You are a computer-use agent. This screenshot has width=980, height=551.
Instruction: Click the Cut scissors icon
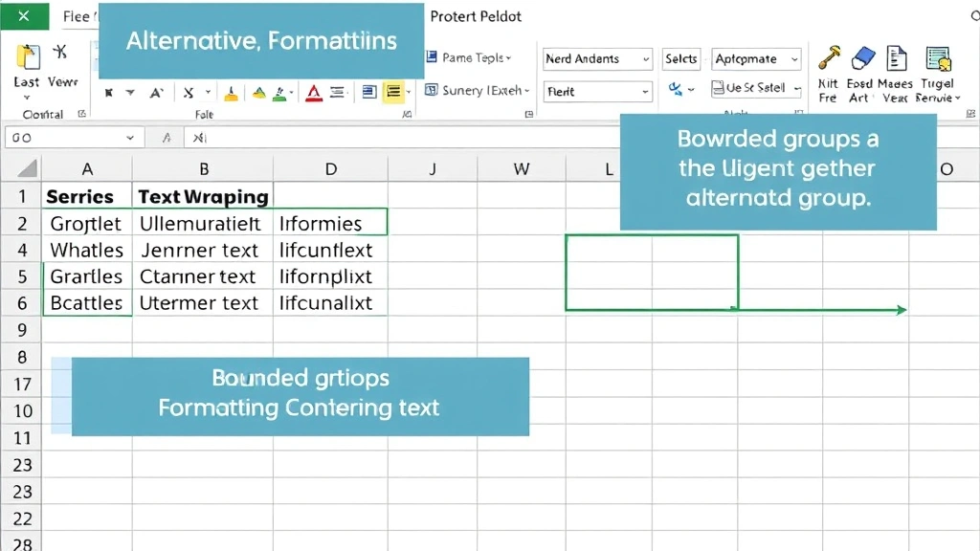point(60,52)
